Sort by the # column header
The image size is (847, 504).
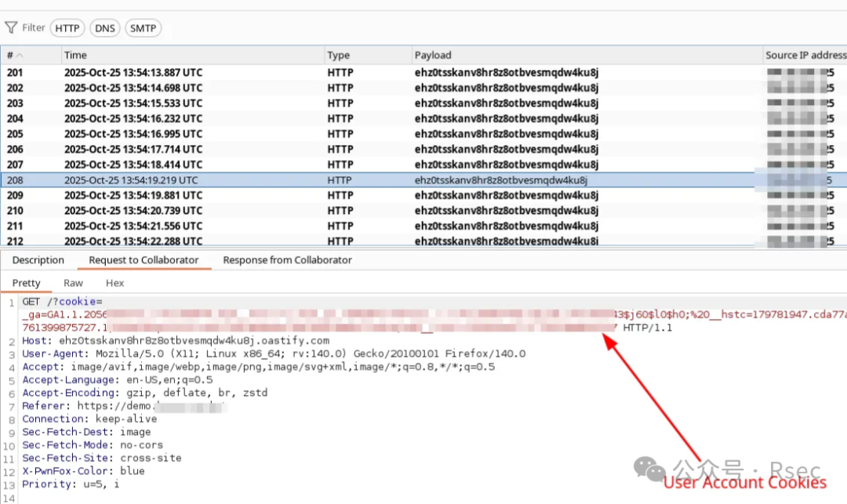point(31,55)
